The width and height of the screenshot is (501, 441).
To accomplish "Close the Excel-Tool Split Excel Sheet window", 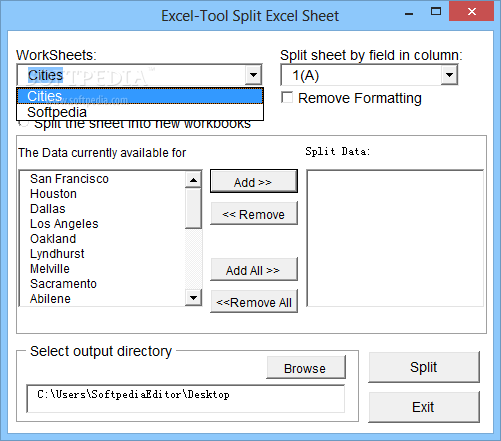I will 472,12.
